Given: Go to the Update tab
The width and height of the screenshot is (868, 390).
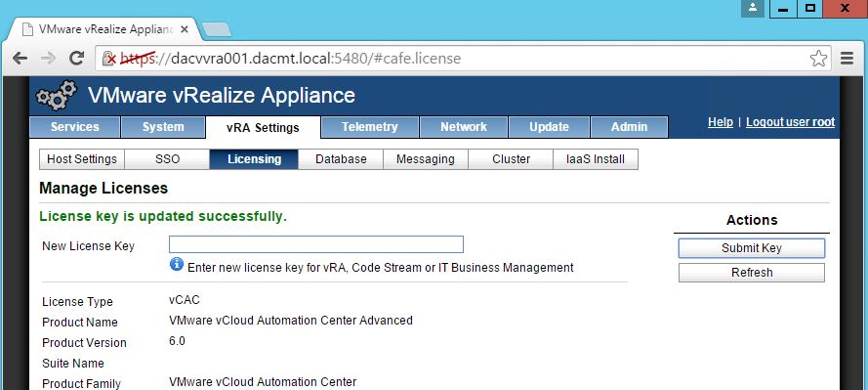Looking at the screenshot, I should coord(549,127).
